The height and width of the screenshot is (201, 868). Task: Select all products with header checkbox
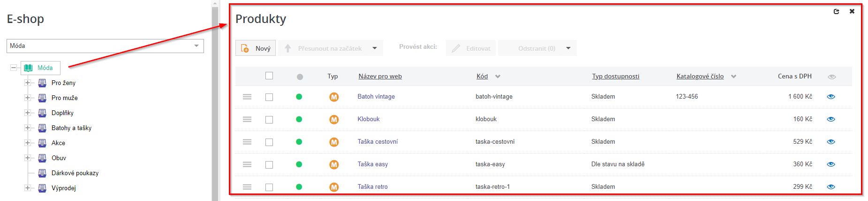(269, 76)
